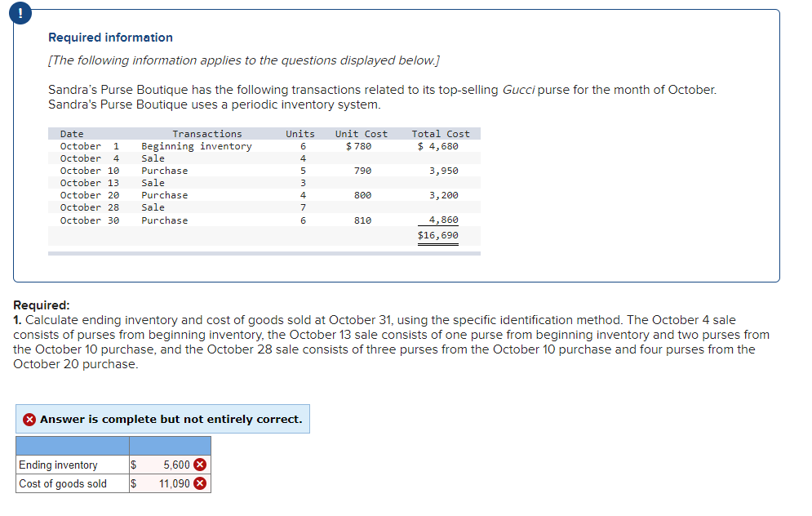Click the dollar sign beside Cost of goods sold

click(132, 483)
